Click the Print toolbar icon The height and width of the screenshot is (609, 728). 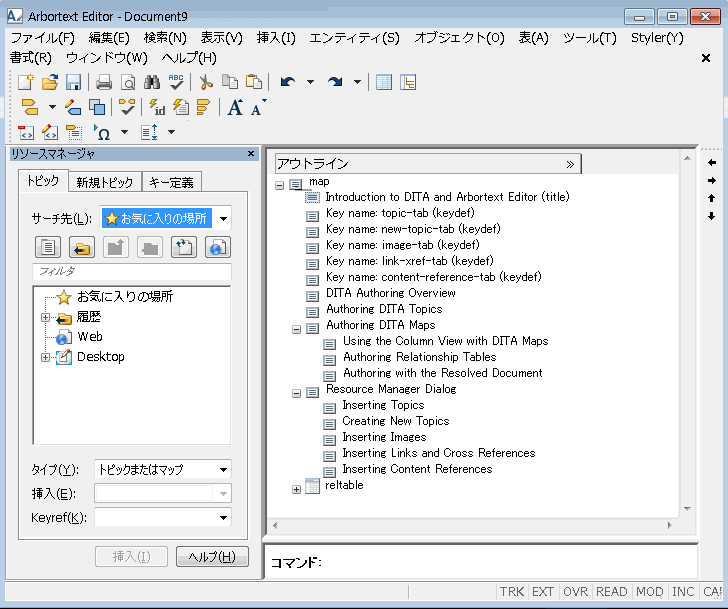tap(104, 82)
